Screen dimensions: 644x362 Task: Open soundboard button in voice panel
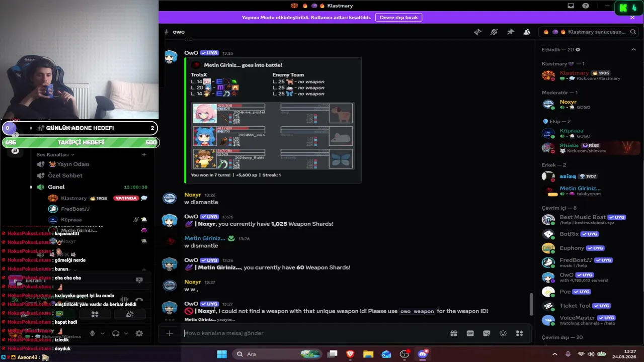(130, 314)
